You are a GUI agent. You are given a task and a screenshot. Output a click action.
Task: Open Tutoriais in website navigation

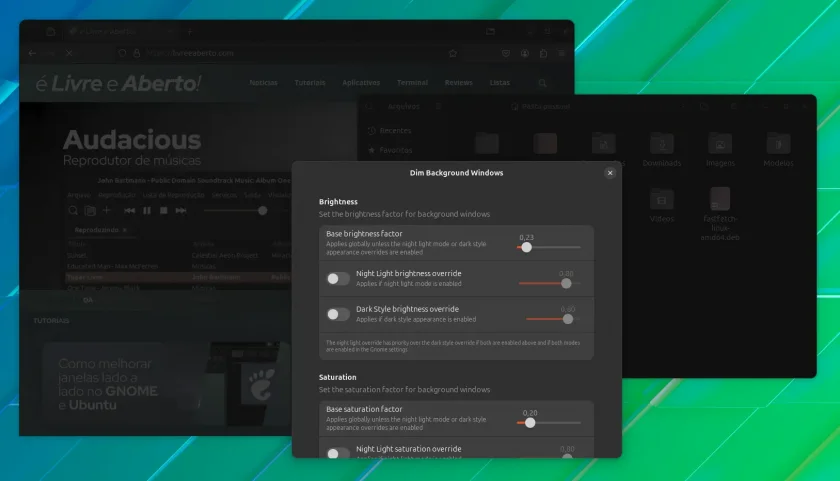[310, 82]
